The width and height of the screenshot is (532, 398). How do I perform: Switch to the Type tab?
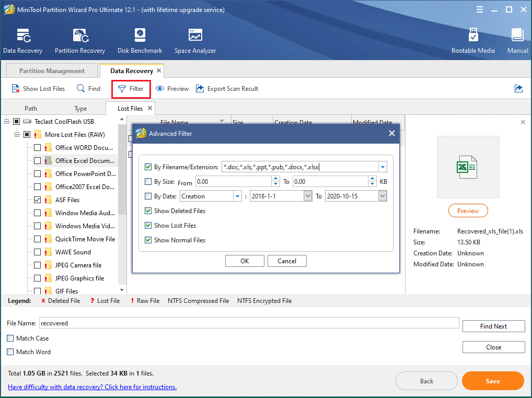click(80, 109)
